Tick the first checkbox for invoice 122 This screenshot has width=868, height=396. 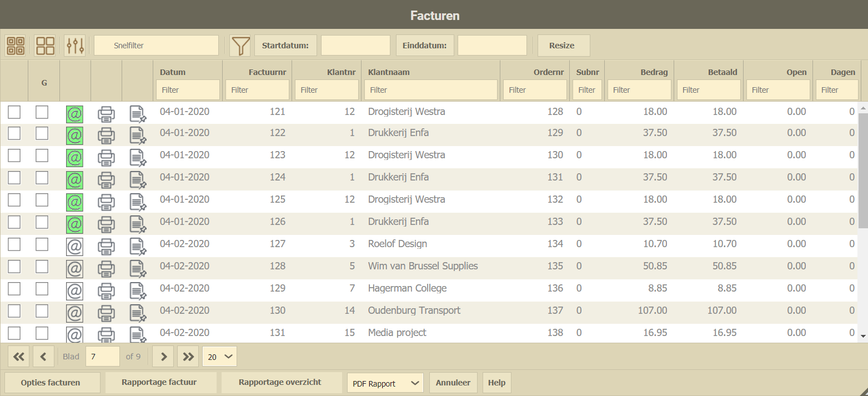coord(14,133)
